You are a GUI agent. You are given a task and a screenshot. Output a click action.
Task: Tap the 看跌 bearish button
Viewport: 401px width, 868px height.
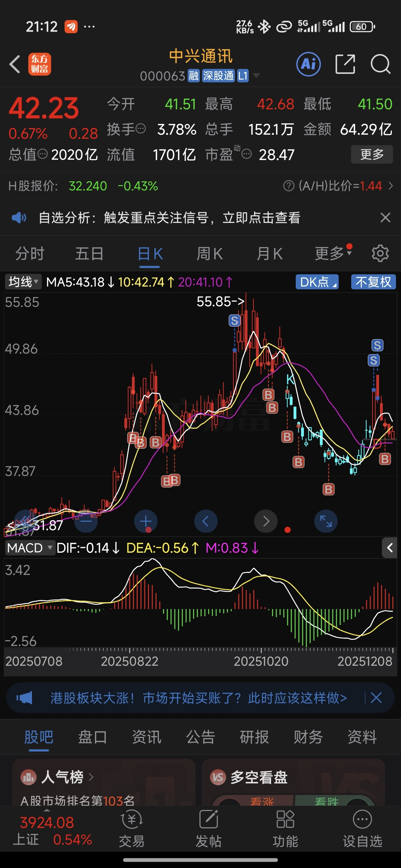point(326,801)
